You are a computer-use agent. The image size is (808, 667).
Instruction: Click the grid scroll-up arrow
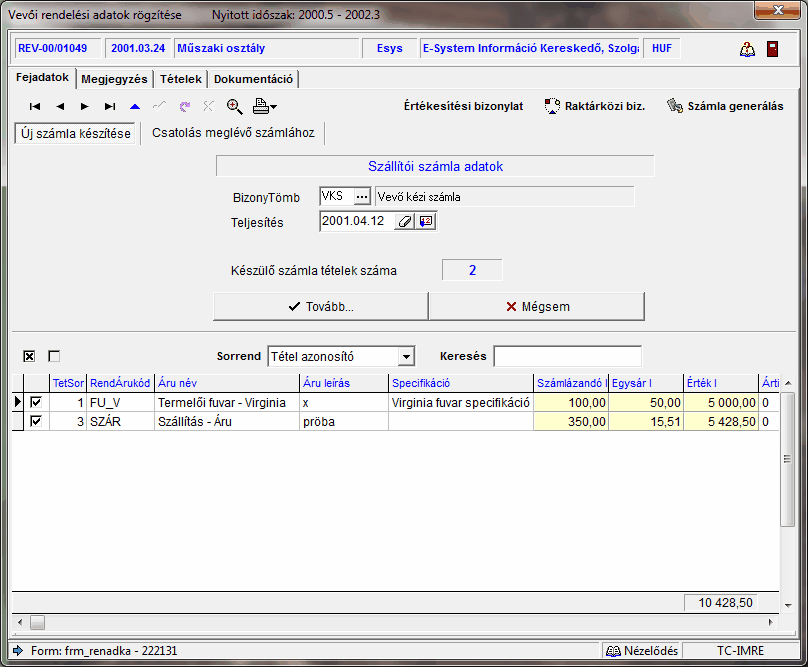point(788,383)
